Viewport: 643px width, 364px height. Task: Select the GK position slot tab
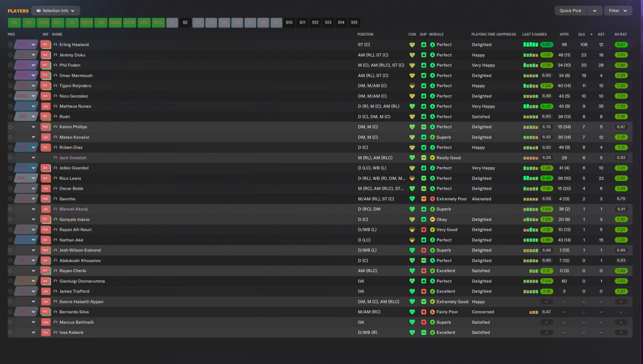coord(15,23)
